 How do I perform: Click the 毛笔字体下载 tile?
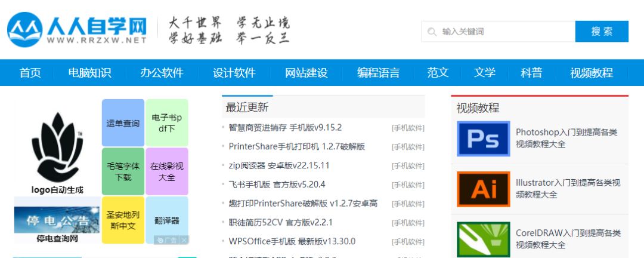coord(123,171)
